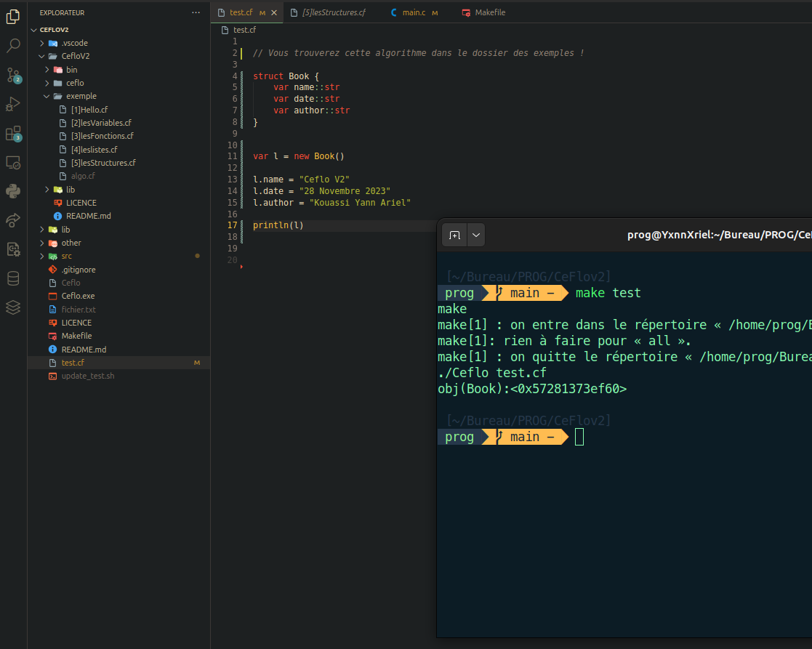The image size is (812, 649).
Task: Switch to main.c editor tab
Action: (x=414, y=12)
